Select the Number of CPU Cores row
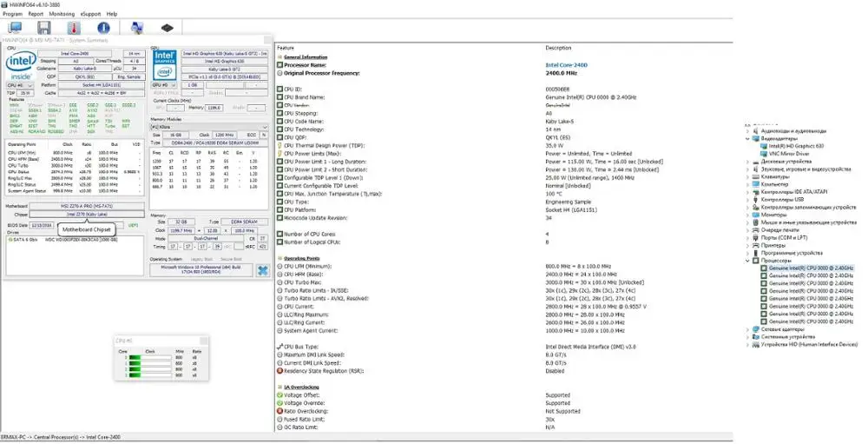 (503, 234)
